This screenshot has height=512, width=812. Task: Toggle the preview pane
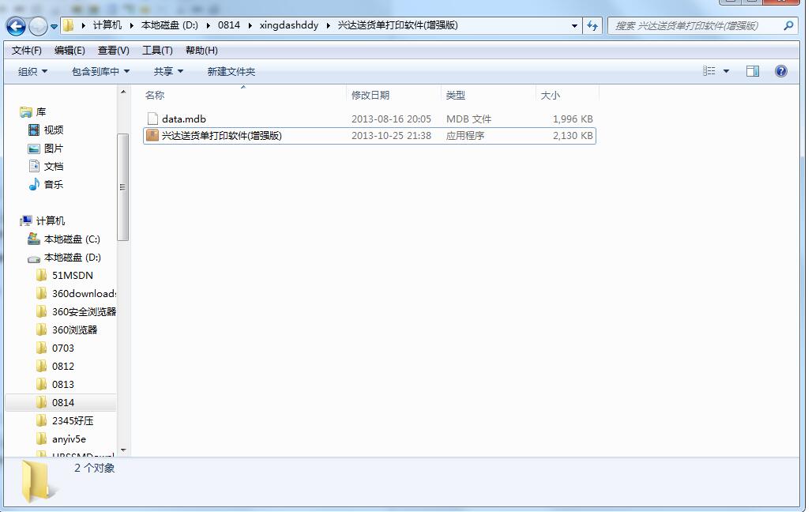(x=753, y=71)
